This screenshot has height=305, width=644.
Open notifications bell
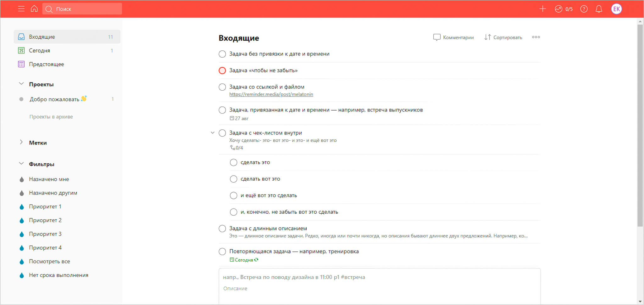point(599,9)
